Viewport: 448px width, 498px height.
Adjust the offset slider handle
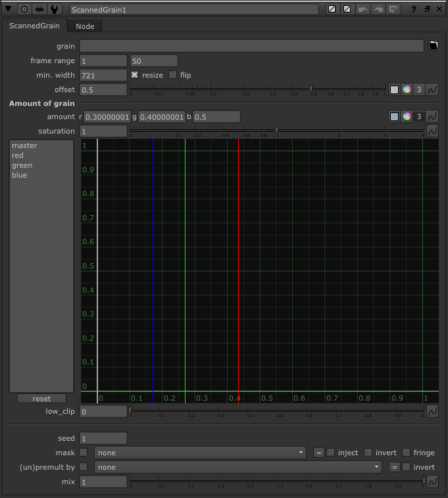click(x=311, y=88)
